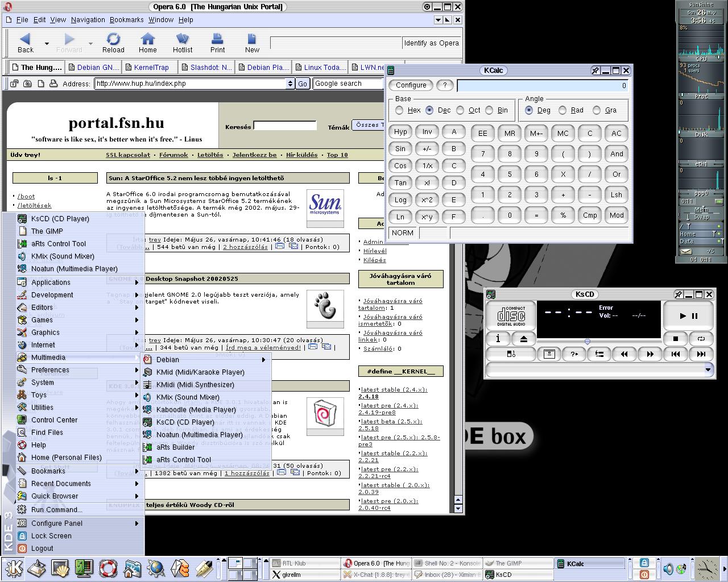Viewport: 728px width, 582px height.
Task: Open the Fórumok link on portal
Action: click(x=173, y=155)
